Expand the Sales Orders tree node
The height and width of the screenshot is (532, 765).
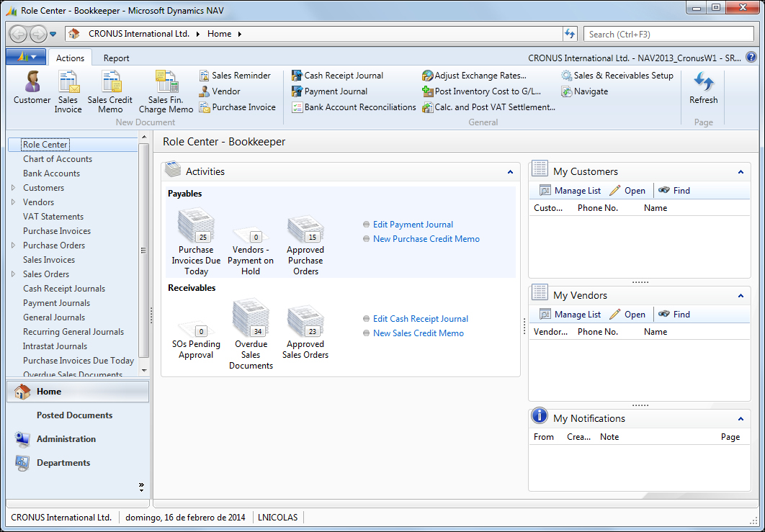click(x=13, y=274)
